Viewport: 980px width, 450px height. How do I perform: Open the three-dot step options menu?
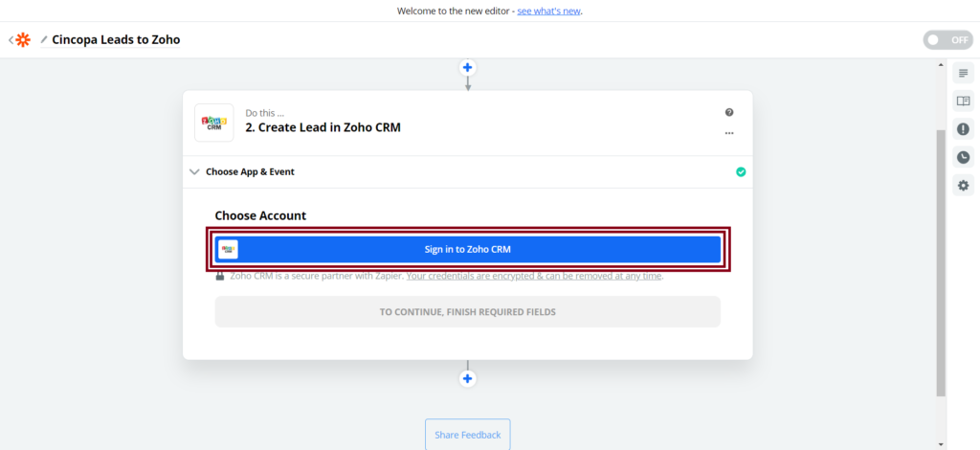tap(729, 133)
